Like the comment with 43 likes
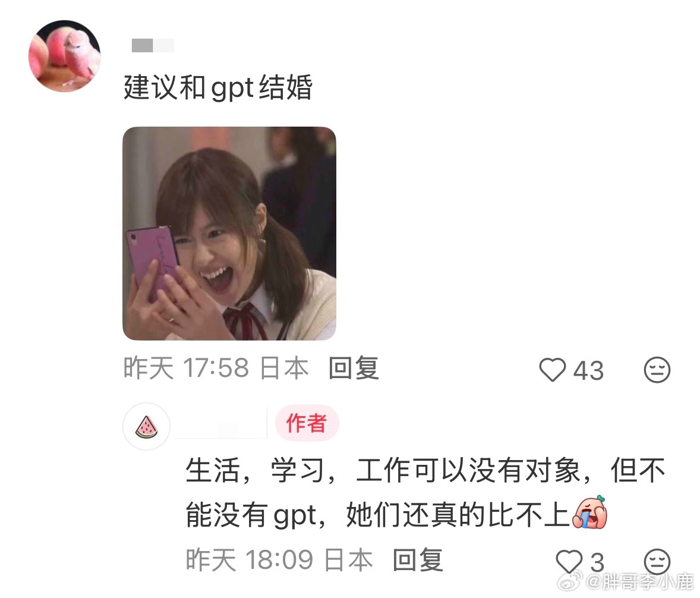This screenshot has height=598, width=700. point(552,370)
